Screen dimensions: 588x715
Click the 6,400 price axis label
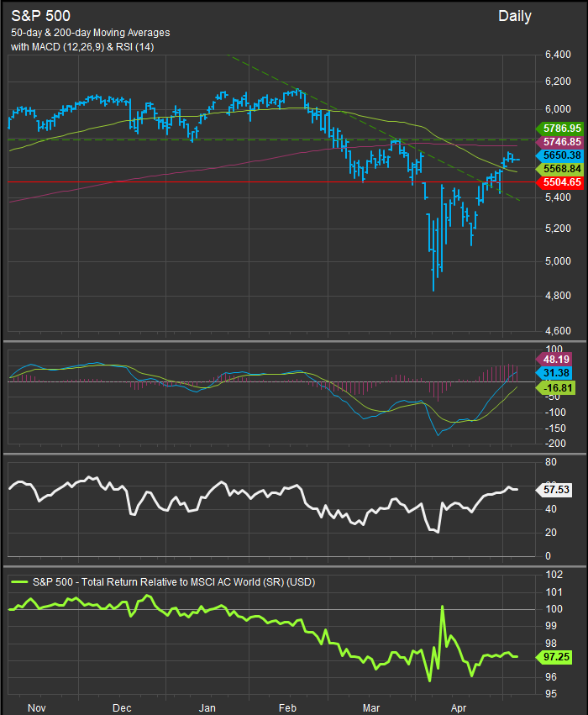[x=558, y=55]
